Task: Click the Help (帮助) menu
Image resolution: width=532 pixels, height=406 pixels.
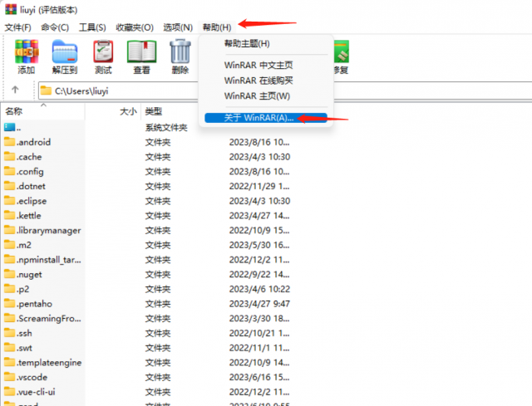Action: 217,27
